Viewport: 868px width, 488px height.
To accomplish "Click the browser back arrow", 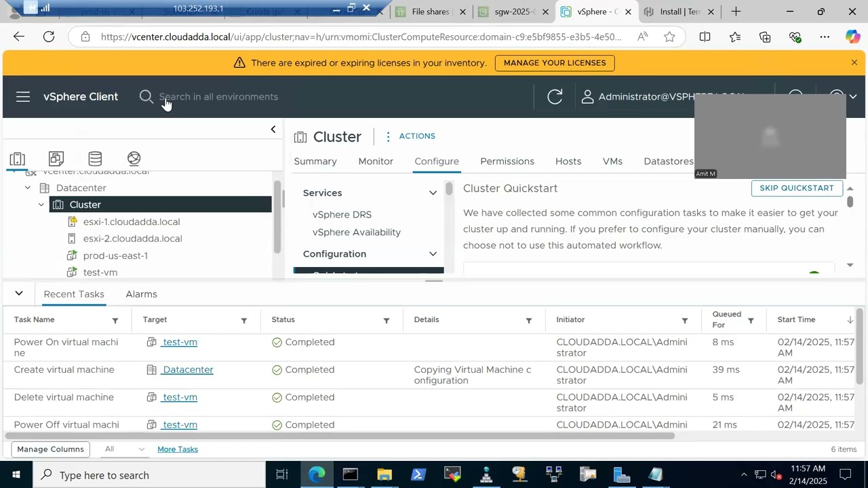I will pyautogui.click(x=19, y=37).
